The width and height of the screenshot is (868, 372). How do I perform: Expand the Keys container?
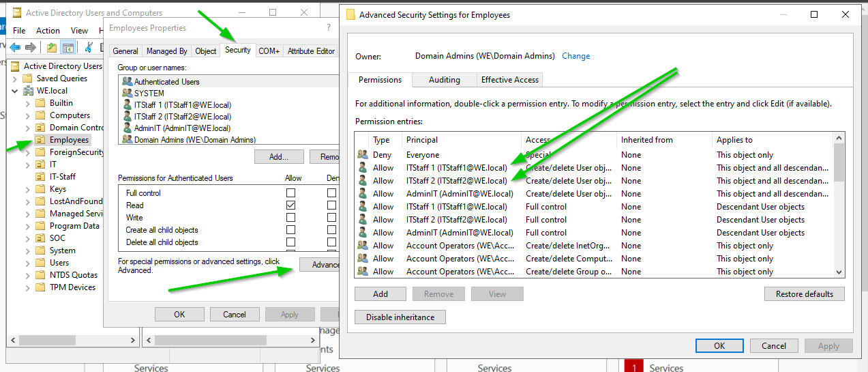[28, 189]
